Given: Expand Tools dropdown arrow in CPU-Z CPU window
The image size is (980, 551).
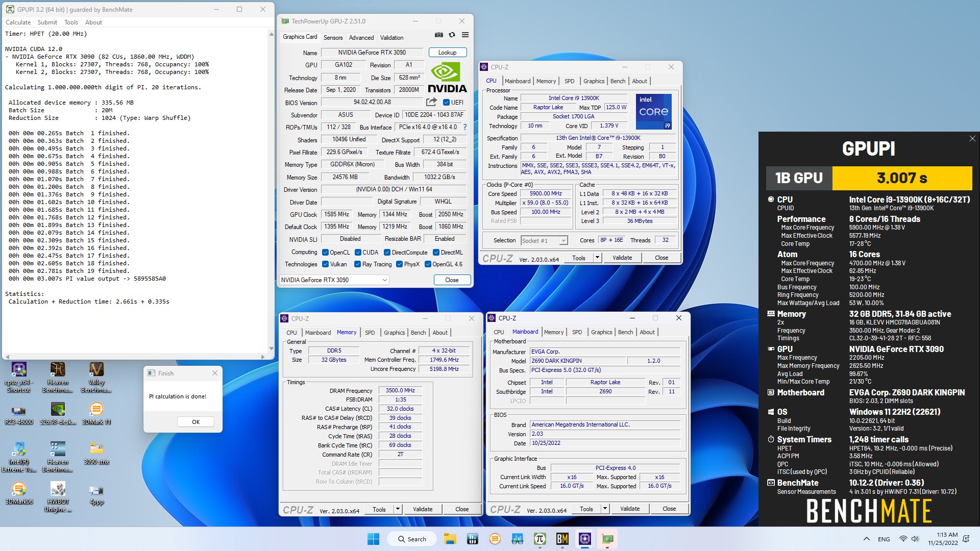Looking at the screenshot, I should 597,258.
